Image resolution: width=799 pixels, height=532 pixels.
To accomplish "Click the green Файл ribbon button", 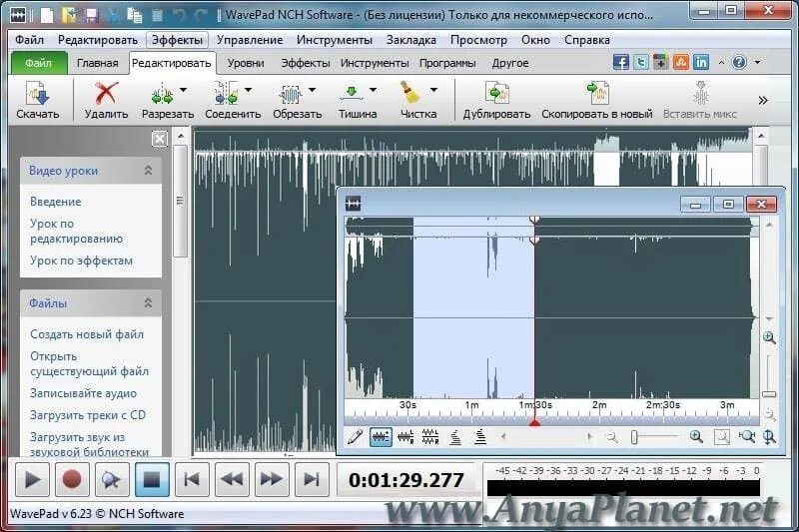I will pos(39,63).
